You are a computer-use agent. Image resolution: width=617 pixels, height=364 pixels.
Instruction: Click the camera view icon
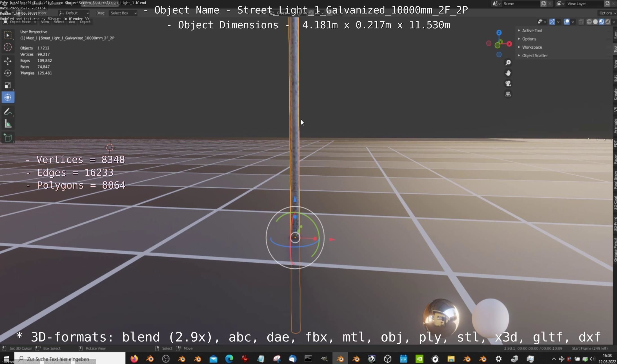point(508,84)
